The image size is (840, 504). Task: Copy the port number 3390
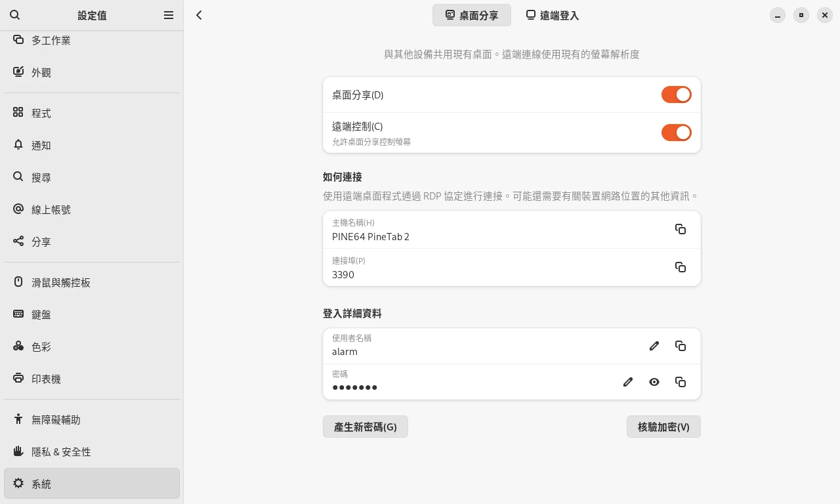tap(681, 267)
